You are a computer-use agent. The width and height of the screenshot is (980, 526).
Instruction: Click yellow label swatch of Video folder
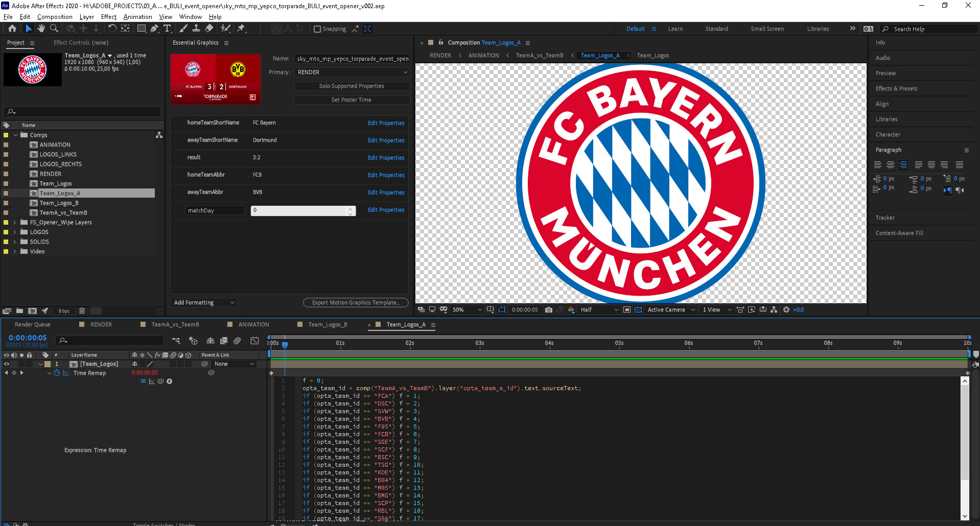coord(6,251)
